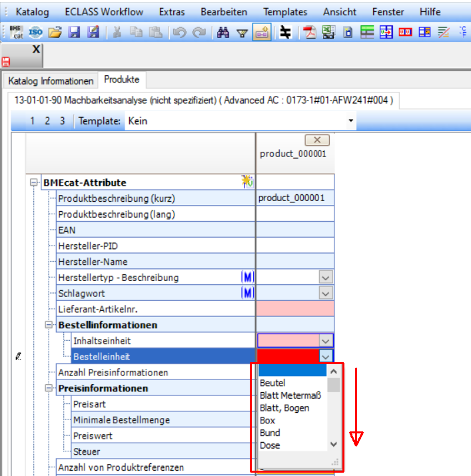Click level button 3 in the template bar

(63, 121)
